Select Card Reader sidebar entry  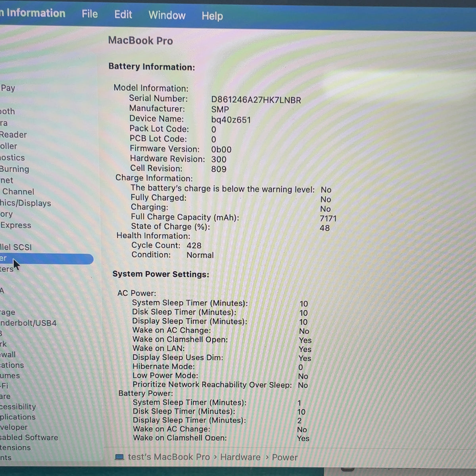click(x=13, y=135)
